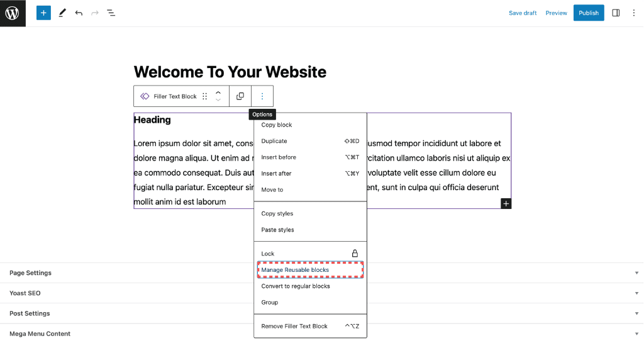The image size is (644, 343).
Task: Select the pencil Tools icon
Action: [x=62, y=13]
